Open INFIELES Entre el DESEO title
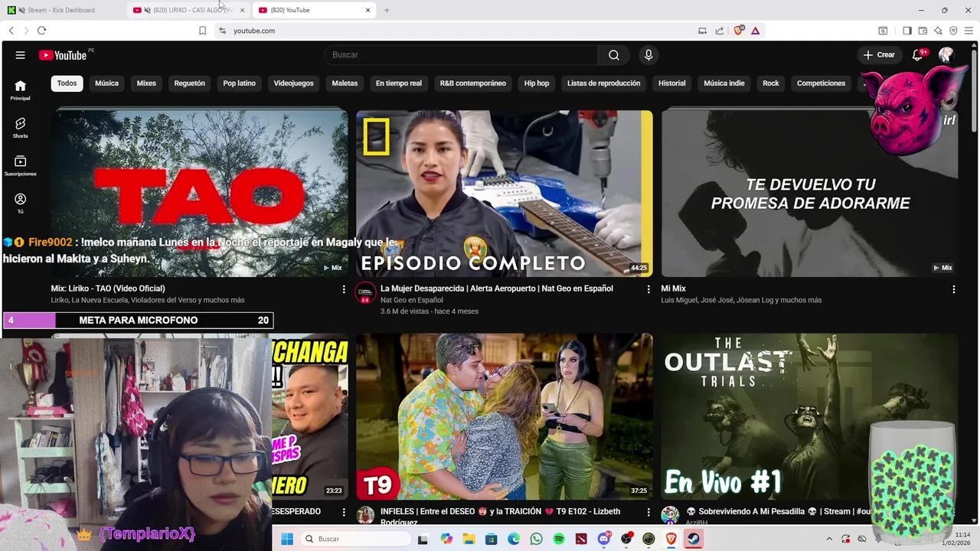This screenshot has height=551, width=980. [500, 516]
